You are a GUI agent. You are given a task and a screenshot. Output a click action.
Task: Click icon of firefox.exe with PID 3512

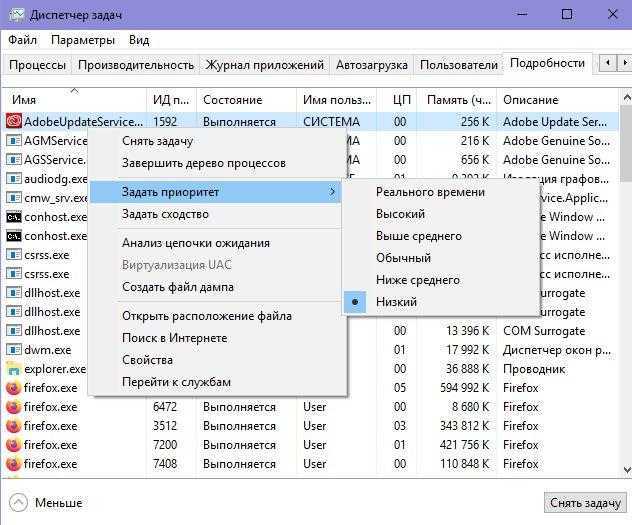[13, 426]
